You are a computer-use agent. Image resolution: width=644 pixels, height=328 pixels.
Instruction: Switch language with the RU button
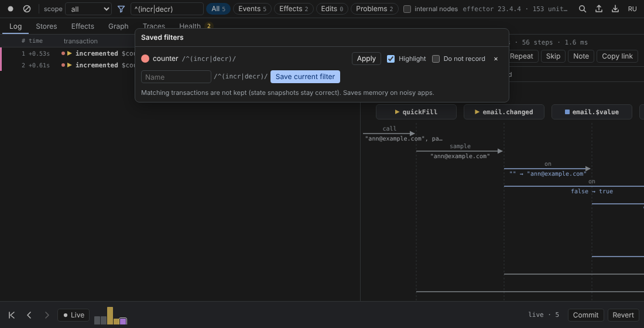click(632, 9)
